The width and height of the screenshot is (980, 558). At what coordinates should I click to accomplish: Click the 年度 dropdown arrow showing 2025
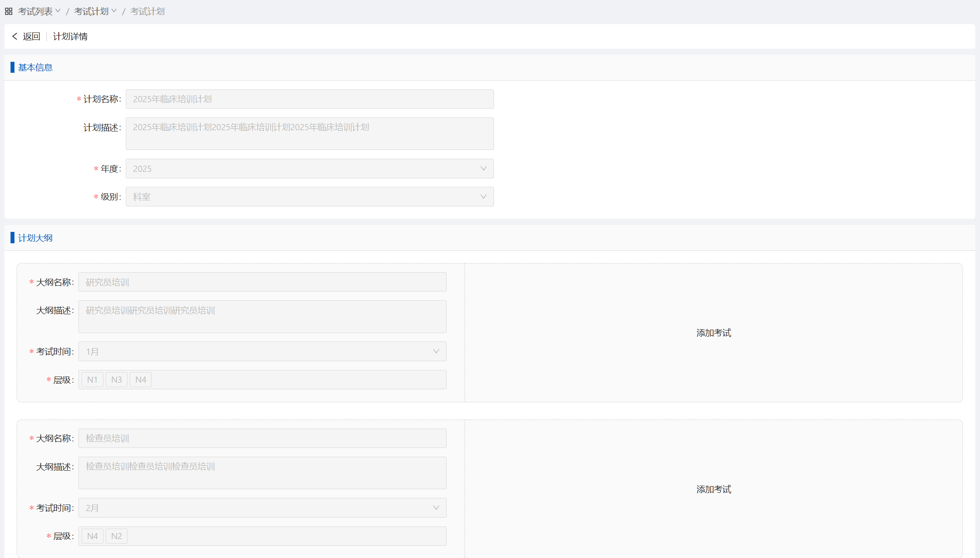pos(483,169)
